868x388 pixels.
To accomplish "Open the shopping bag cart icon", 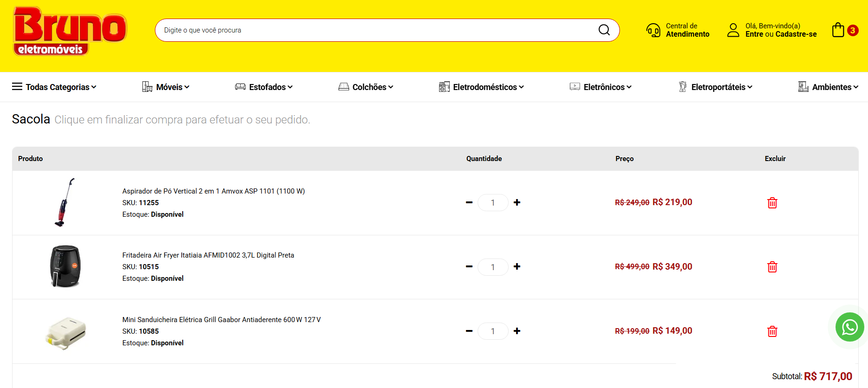I will [x=838, y=30].
